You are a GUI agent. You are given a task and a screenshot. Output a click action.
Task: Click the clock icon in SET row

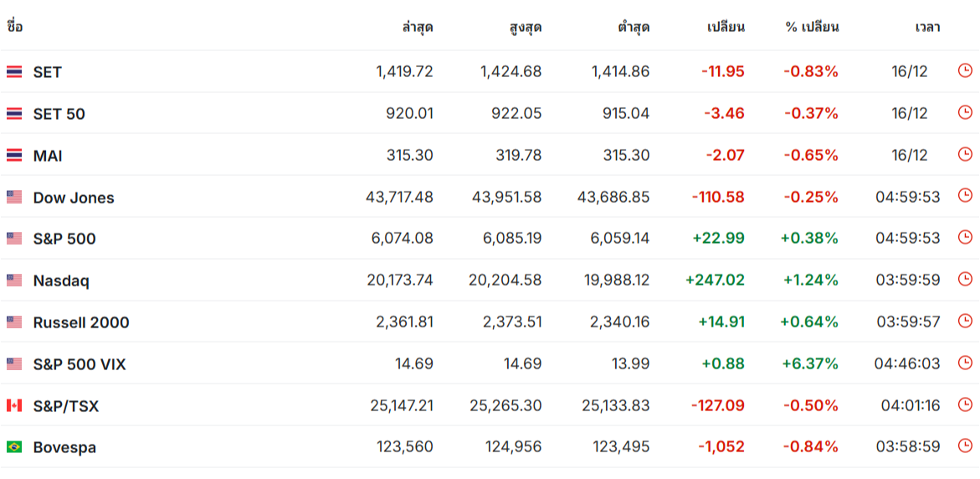click(965, 70)
